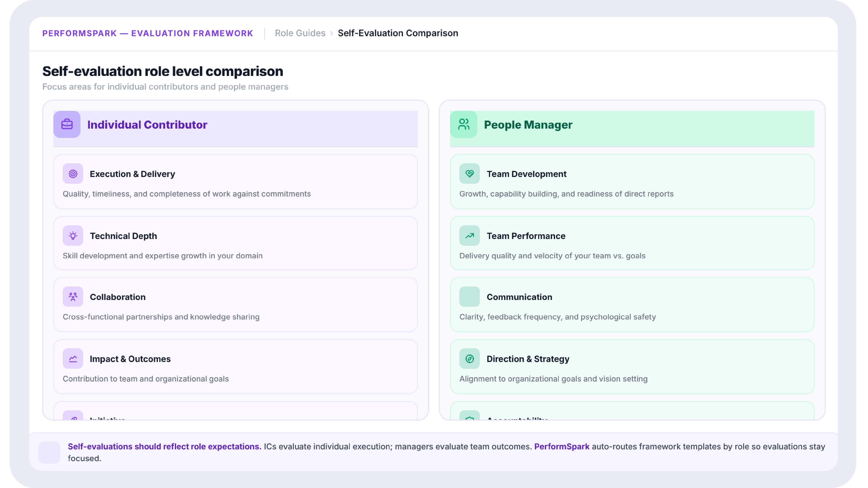
Task: Click the Individual Contributor briefcase icon
Action: (67, 124)
